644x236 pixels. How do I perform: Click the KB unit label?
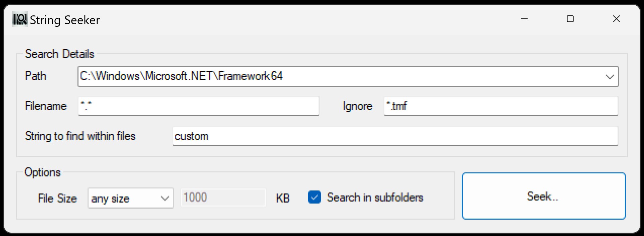[x=283, y=198]
